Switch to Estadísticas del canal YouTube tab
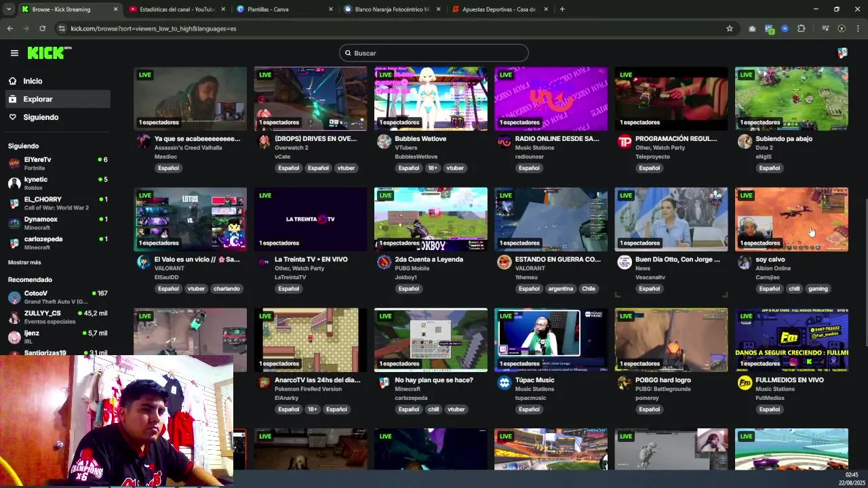This screenshot has width=868, height=488. coord(177,9)
